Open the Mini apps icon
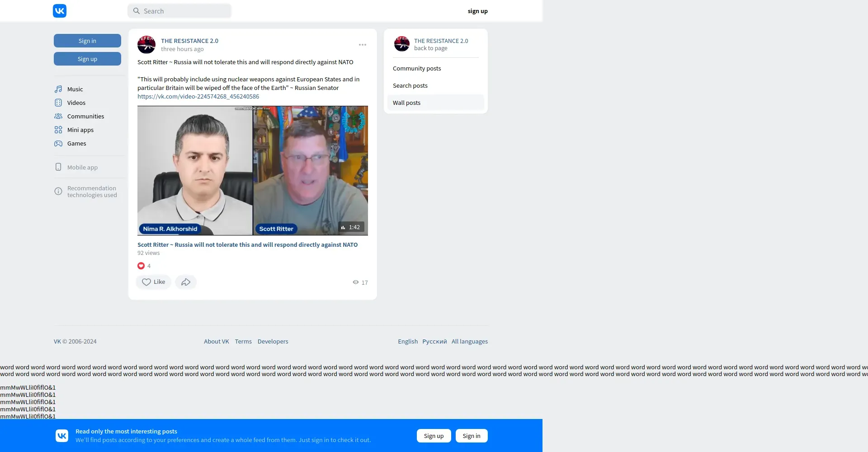This screenshot has height=452, width=868. (58, 130)
